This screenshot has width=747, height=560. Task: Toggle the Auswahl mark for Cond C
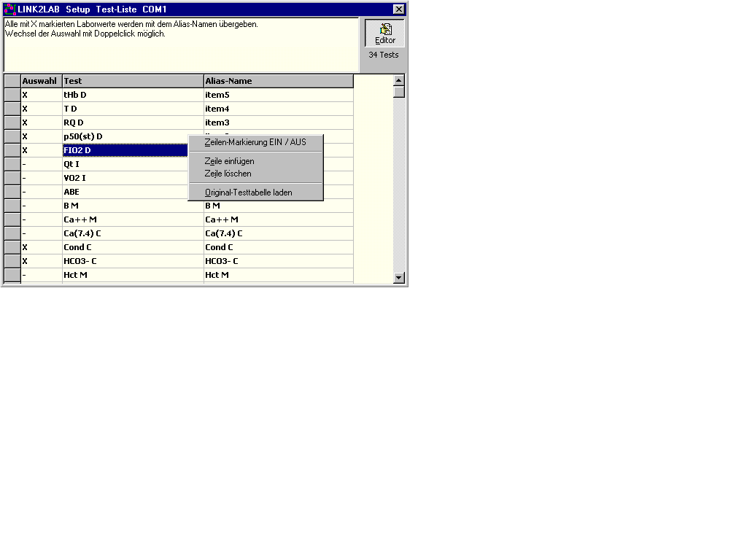[41, 247]
